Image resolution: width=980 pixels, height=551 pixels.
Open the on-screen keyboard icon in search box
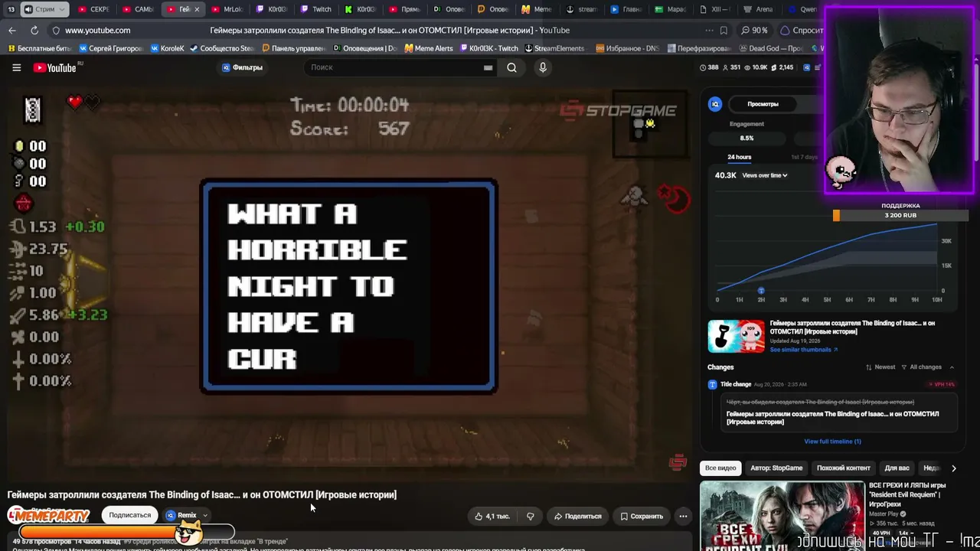coord(488,67)
